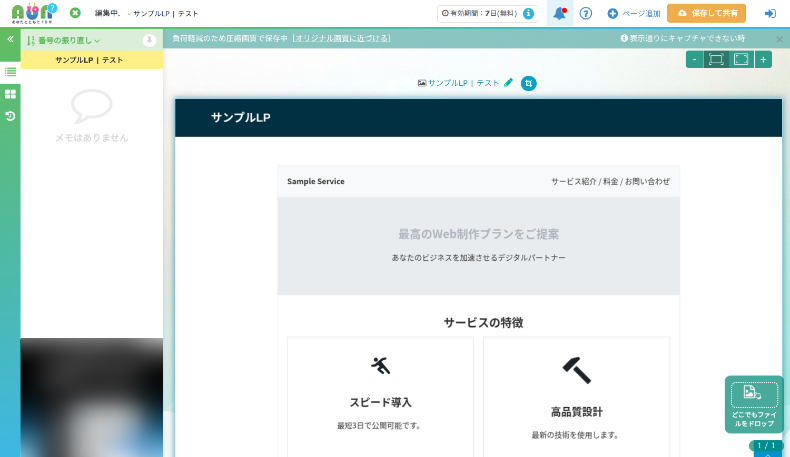This screenshot has width=790, height=457.
Task: Edit page title with pencil icon
Action: (x=509, y=83)
